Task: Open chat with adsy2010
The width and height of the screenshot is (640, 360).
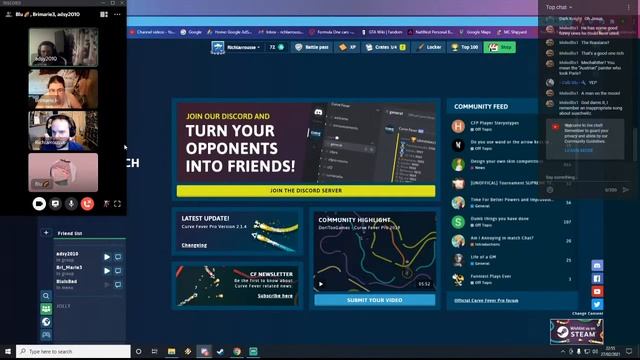Action: (118, 257)
